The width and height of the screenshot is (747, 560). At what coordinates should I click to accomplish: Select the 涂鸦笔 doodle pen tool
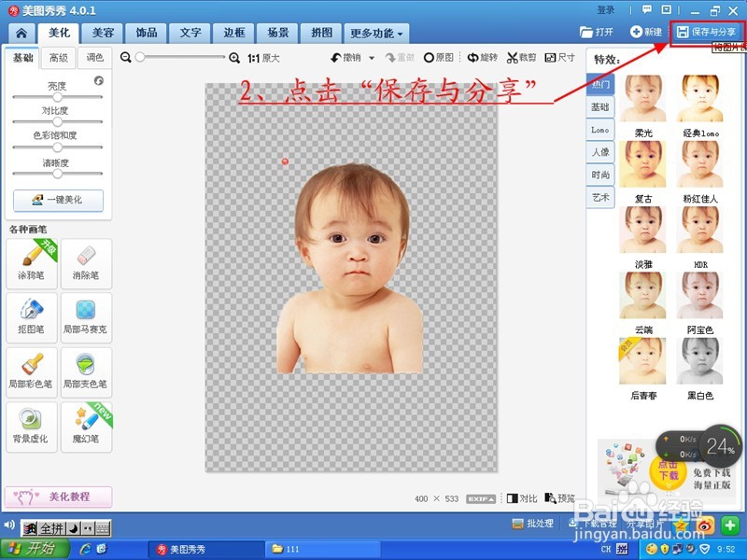tap(32, 263)
